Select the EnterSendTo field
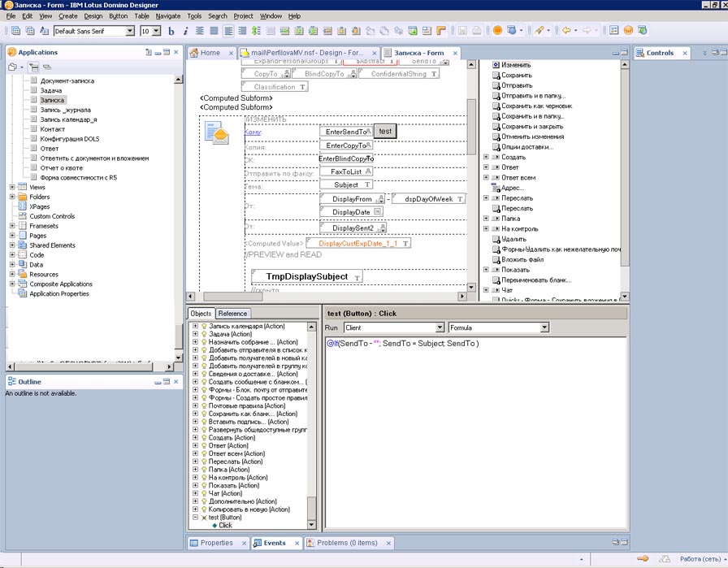Screen dimensions: 728x568 tap(346, 132)
